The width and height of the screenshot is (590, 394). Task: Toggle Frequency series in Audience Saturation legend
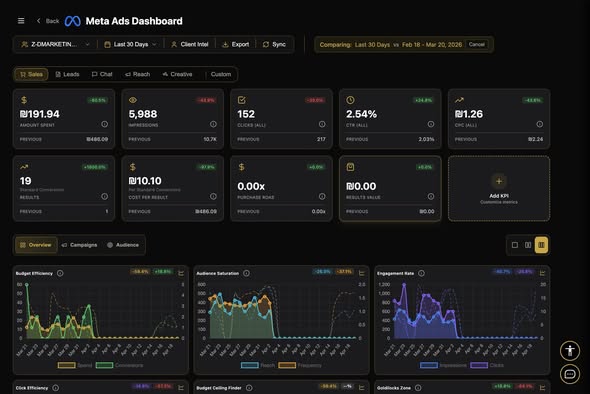[x=300, y=365]
